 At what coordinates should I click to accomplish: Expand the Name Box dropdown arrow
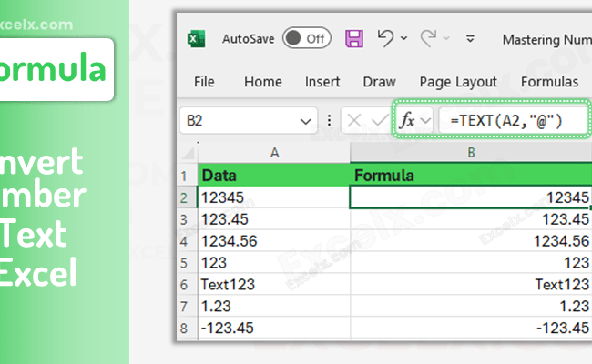[305, 121]
